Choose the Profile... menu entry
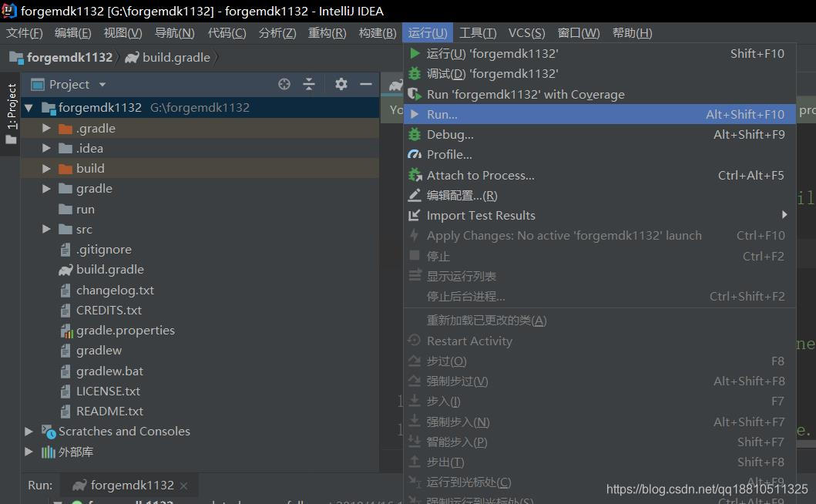Viewport: 816px width, 504px height. pos(599,155)
